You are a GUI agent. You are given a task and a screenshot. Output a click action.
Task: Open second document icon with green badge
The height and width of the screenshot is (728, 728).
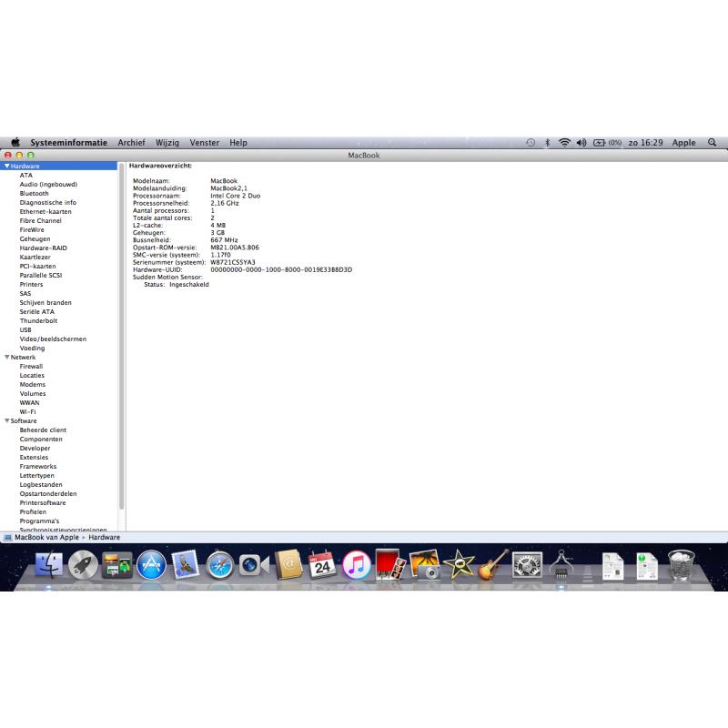tap(647, 565)
